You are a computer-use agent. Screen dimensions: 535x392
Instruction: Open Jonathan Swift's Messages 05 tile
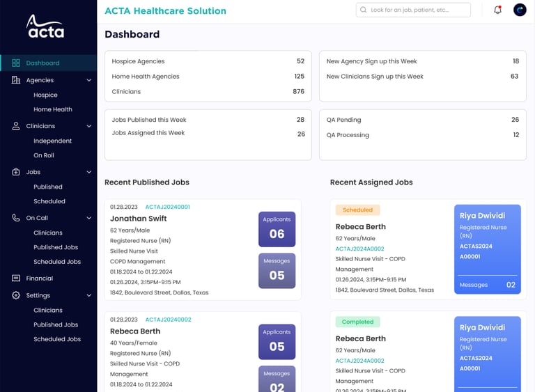pyautogui.click(x=277, y=270)
